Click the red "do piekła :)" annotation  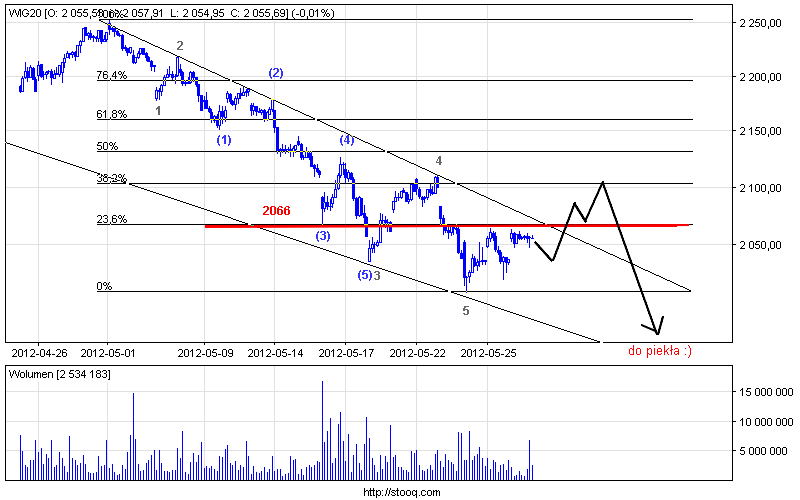[x=660, y=351]
